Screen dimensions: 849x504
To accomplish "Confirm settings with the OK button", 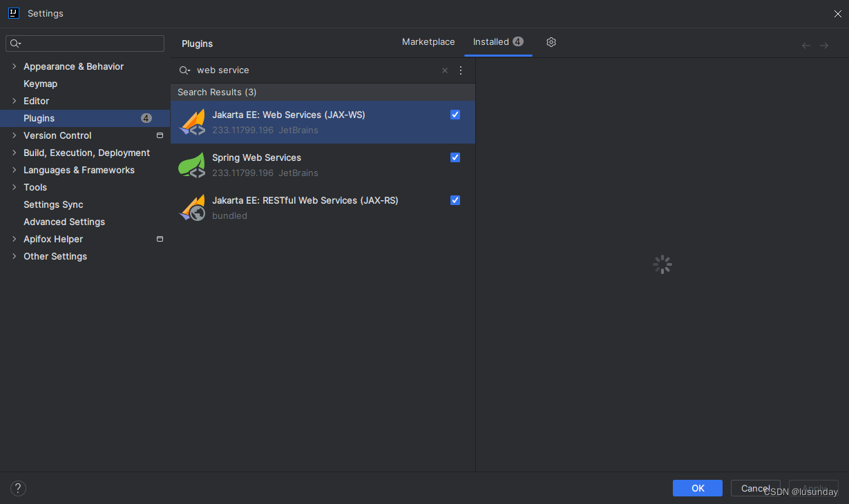I will pos(697,488).
